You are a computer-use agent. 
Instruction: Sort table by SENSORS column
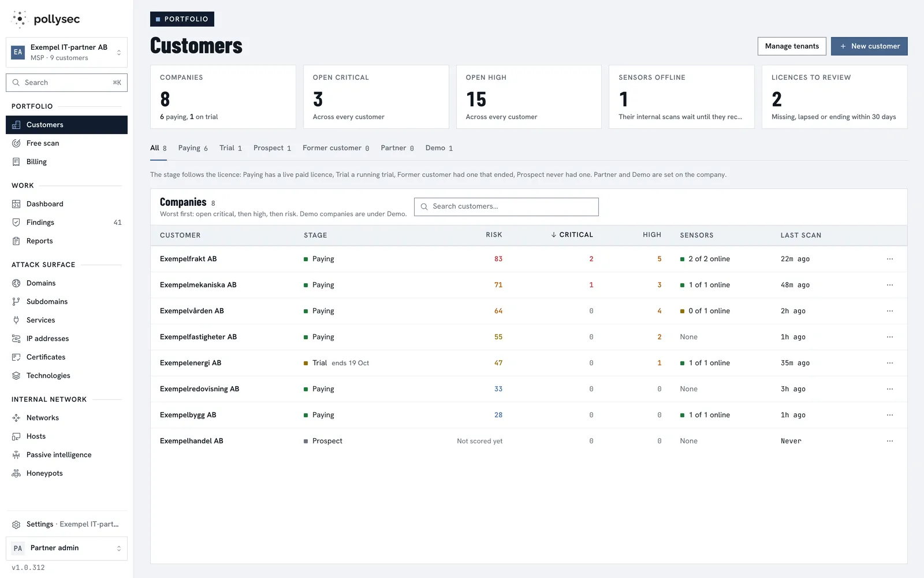point(696,235)
